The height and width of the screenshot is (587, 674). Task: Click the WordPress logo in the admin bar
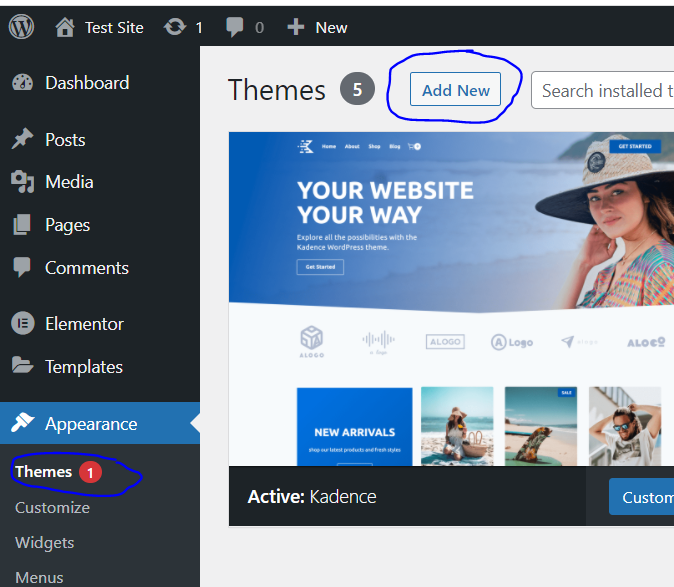[x=21, y=27]
